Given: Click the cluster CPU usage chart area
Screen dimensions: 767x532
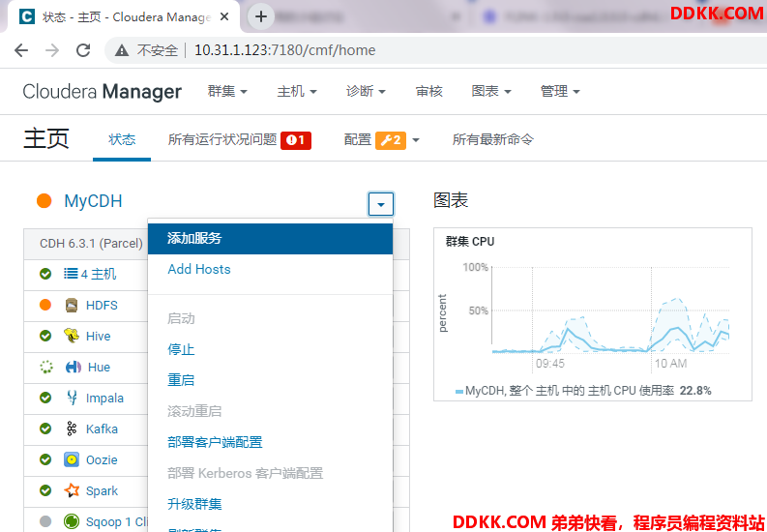Looking at the screenshot, I should [x=610, y=310].
